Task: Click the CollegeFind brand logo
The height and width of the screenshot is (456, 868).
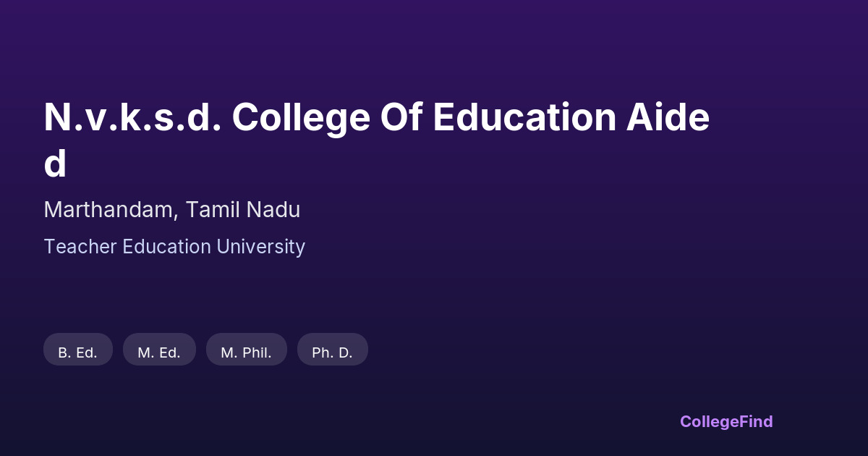Action: click(726, 421)
